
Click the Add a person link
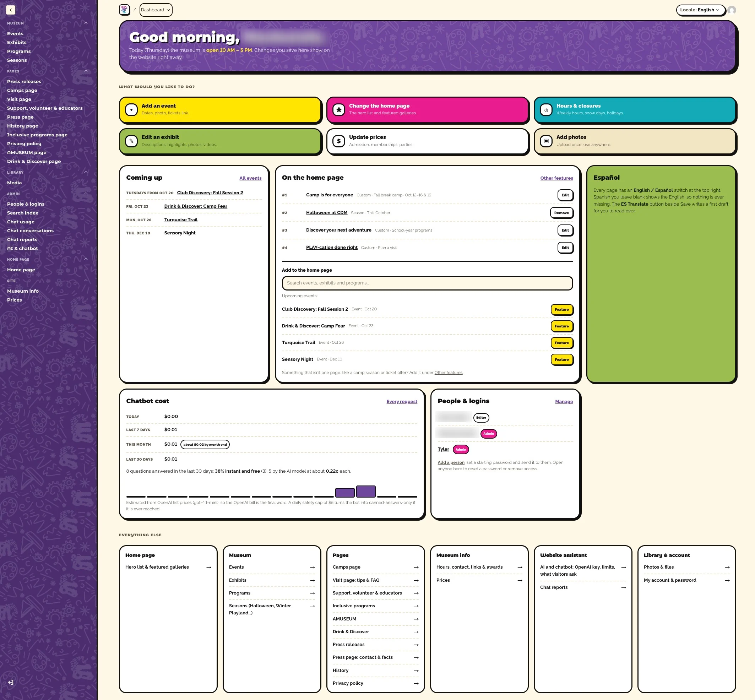click(x=451, y=462)
